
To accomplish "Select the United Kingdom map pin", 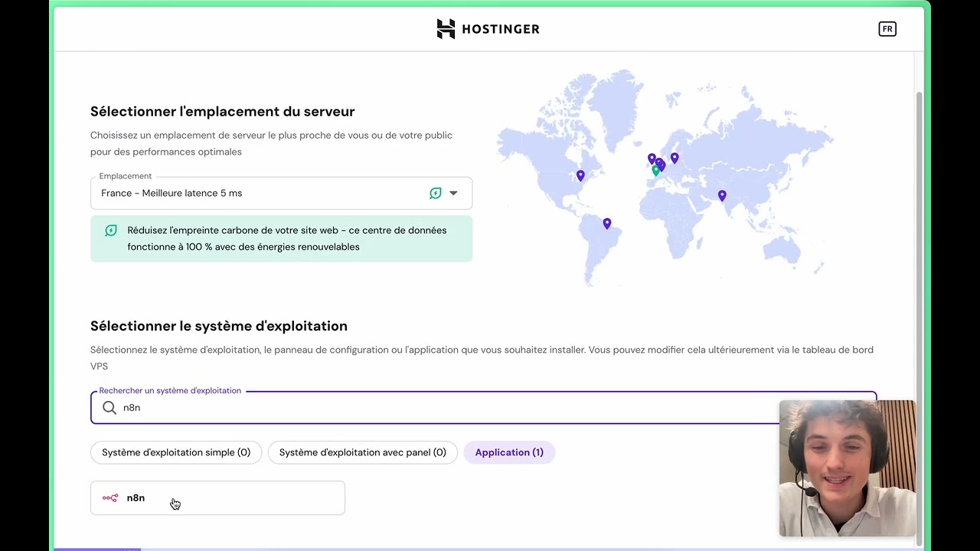I will [652, 158].
